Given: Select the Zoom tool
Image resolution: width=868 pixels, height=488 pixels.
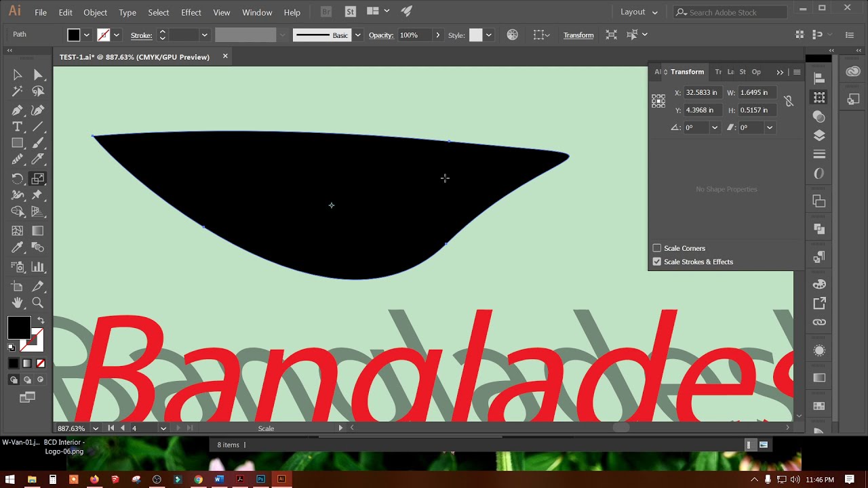Looking at the screenshot, I should coord(38,303).
